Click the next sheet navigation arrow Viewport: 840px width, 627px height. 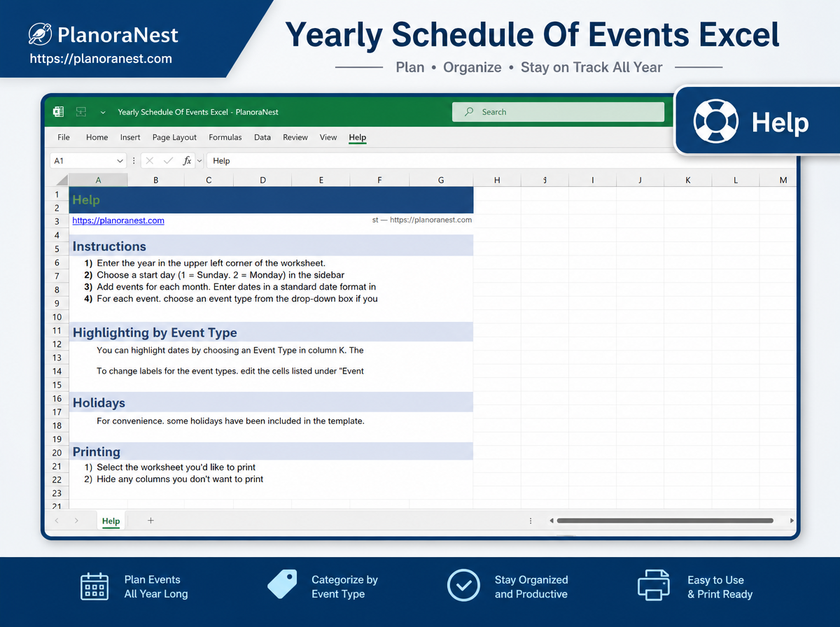coord(76,521)
